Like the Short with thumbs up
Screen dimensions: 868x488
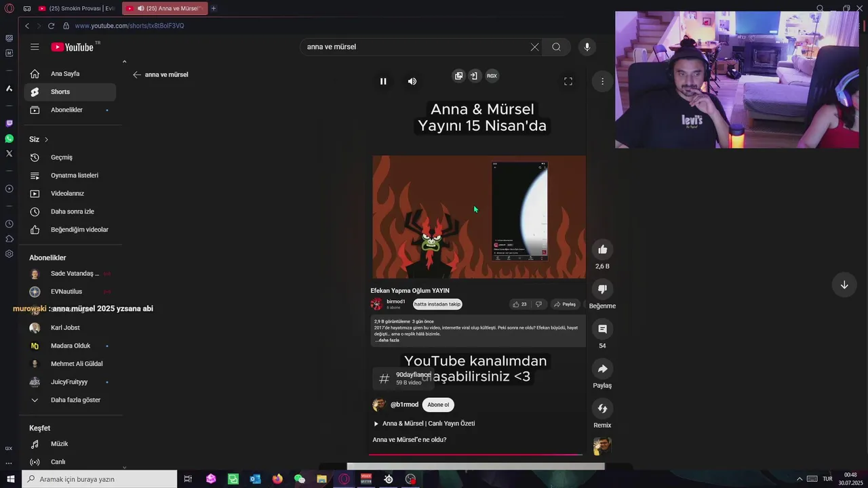pyautogui.click(x=602, y=249)
